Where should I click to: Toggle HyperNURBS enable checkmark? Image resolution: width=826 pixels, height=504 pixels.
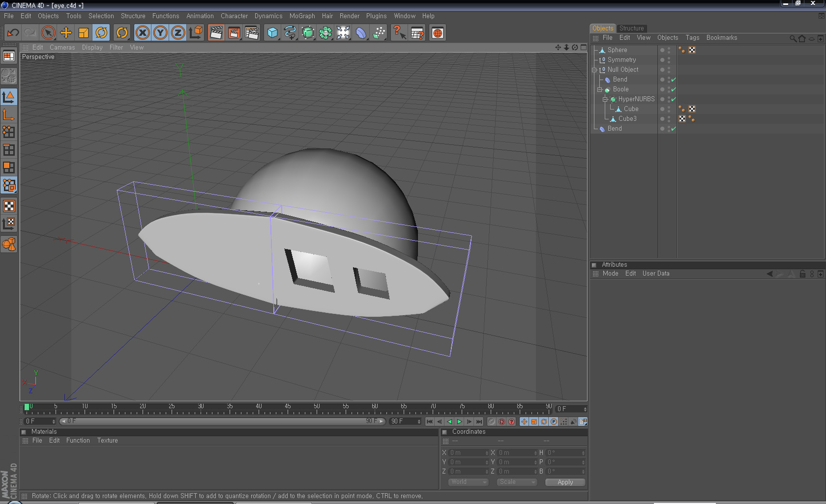674,99
